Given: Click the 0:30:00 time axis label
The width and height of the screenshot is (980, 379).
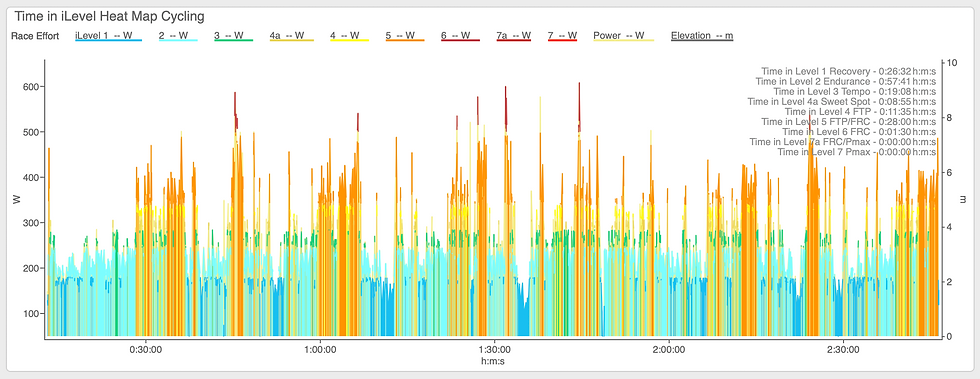Looking at the screenshot, I should tap(146, 350).
